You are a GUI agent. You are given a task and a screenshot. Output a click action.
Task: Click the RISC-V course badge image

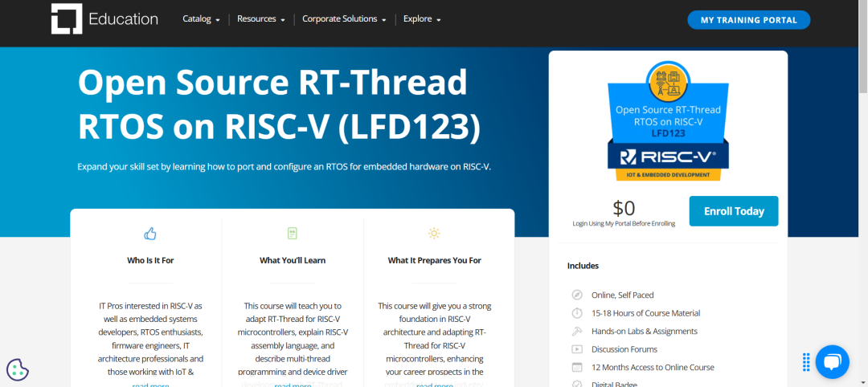point(668,121)
